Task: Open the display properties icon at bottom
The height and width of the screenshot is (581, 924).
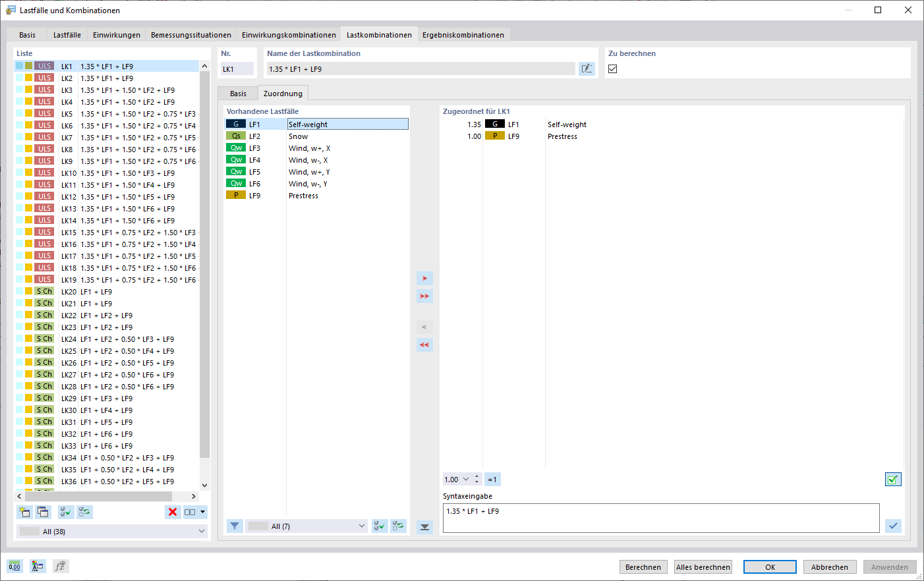Action: click(x=38, y=566)
